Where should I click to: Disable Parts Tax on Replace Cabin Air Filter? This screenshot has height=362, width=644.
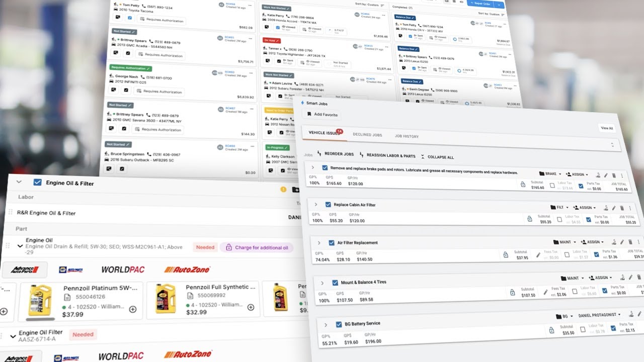[588, 220]
